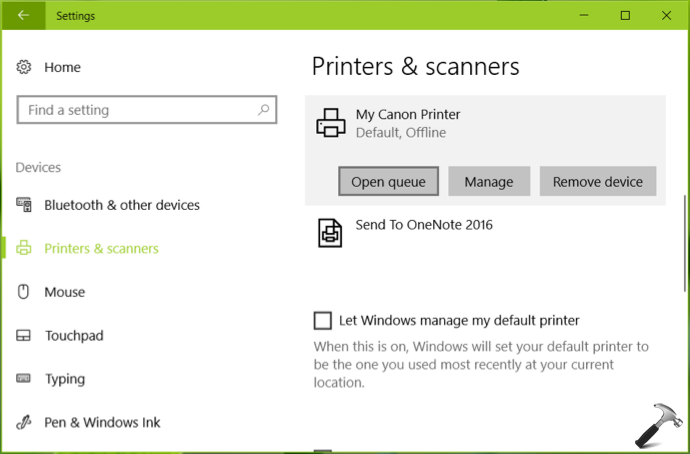Click the Manage button
The width and height of the screenshot is (690, 454).
coord(489,181)
